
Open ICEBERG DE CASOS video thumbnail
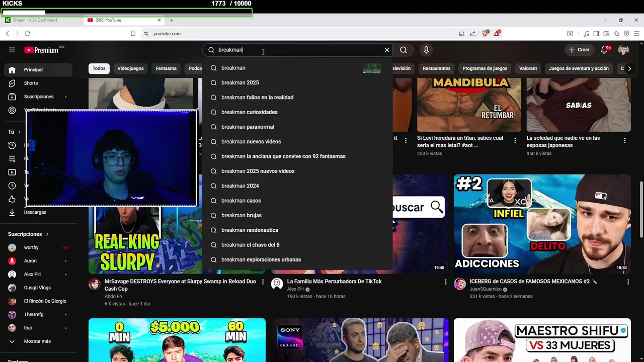tap(542, 224)
